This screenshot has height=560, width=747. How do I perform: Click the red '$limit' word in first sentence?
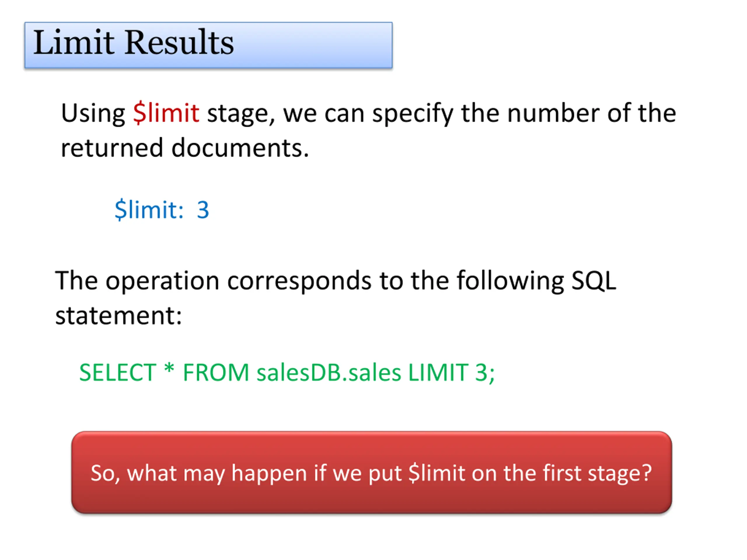(x=166, y=113)
